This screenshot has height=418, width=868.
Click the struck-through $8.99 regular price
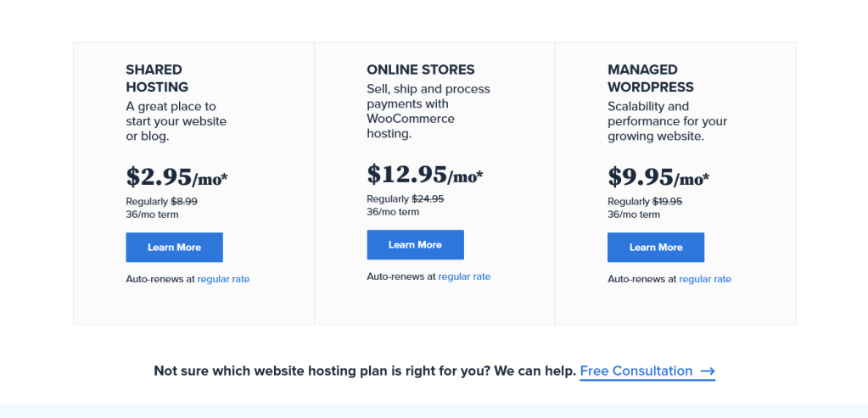pyautogui.click(x=184, y=202)
